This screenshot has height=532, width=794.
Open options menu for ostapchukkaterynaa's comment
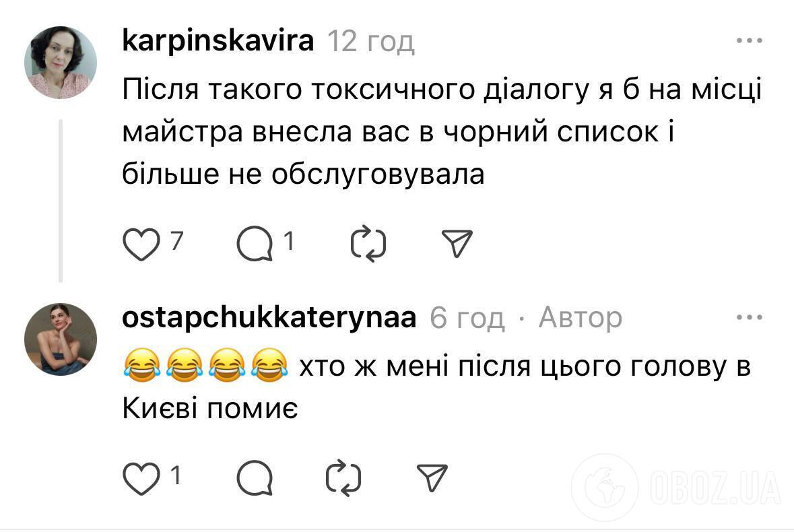(x=748, y=317)
